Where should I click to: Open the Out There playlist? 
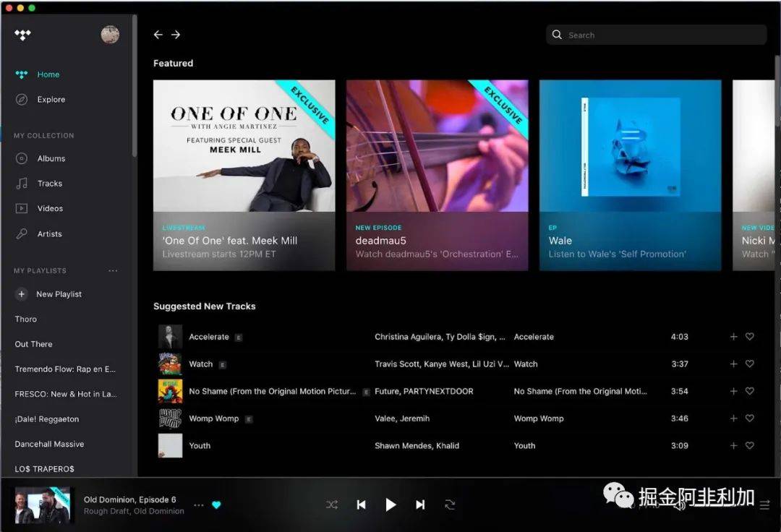pos(33,344)
